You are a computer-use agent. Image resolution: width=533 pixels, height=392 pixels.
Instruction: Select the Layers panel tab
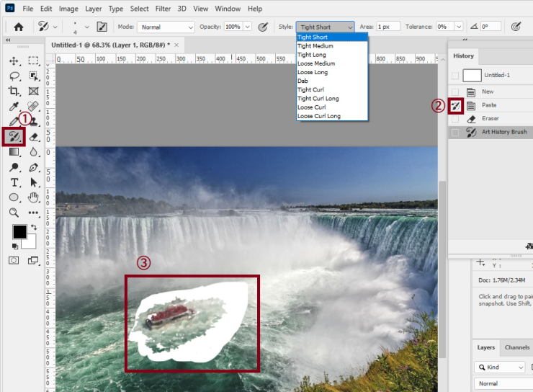486,347
